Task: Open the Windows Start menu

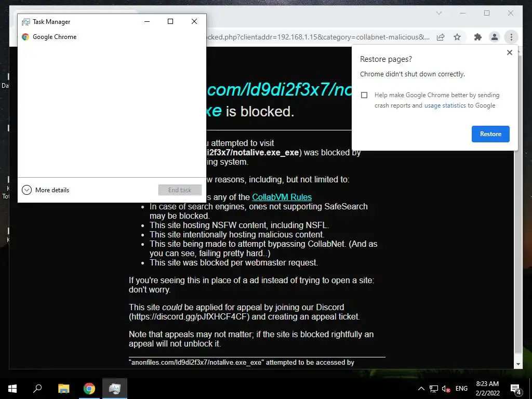Action: click(12, 389)
